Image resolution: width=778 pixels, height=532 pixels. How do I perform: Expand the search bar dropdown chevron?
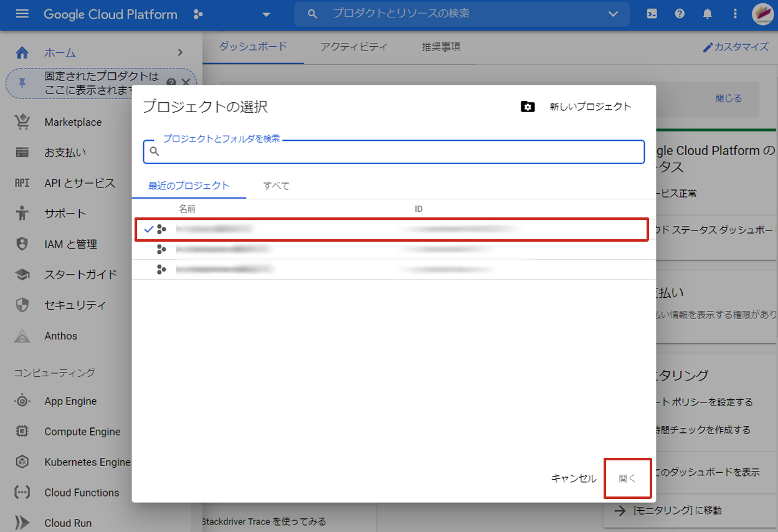click(613, 14)
